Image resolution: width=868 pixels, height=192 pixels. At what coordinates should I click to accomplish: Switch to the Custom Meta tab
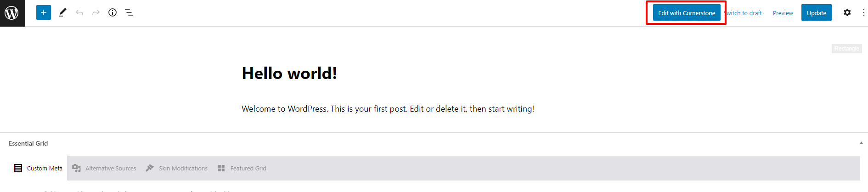pos(38,168)
